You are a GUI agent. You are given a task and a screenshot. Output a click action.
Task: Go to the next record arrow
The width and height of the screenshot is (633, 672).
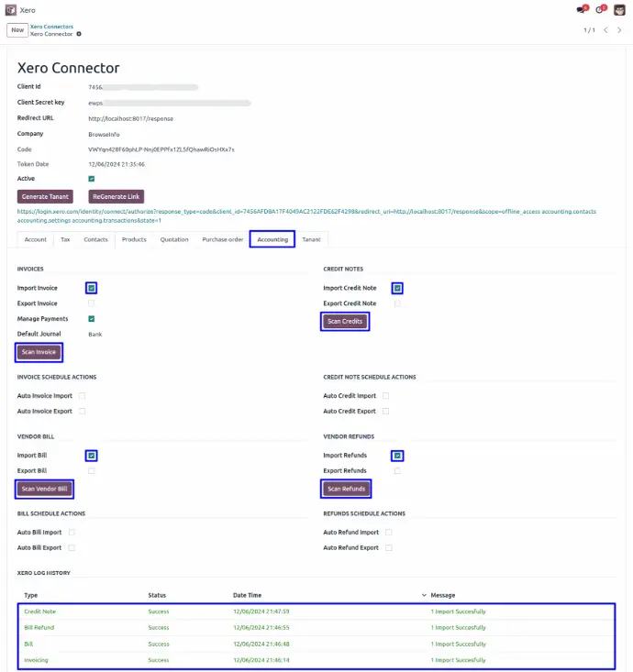(x=619, y=30)
